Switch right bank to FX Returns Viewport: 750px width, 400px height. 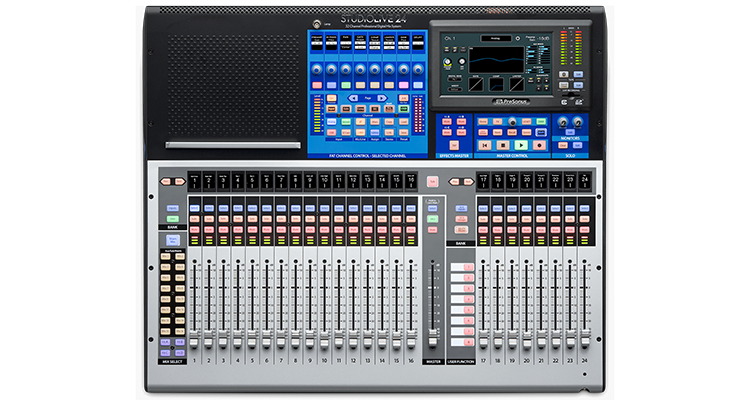(461, 219)
